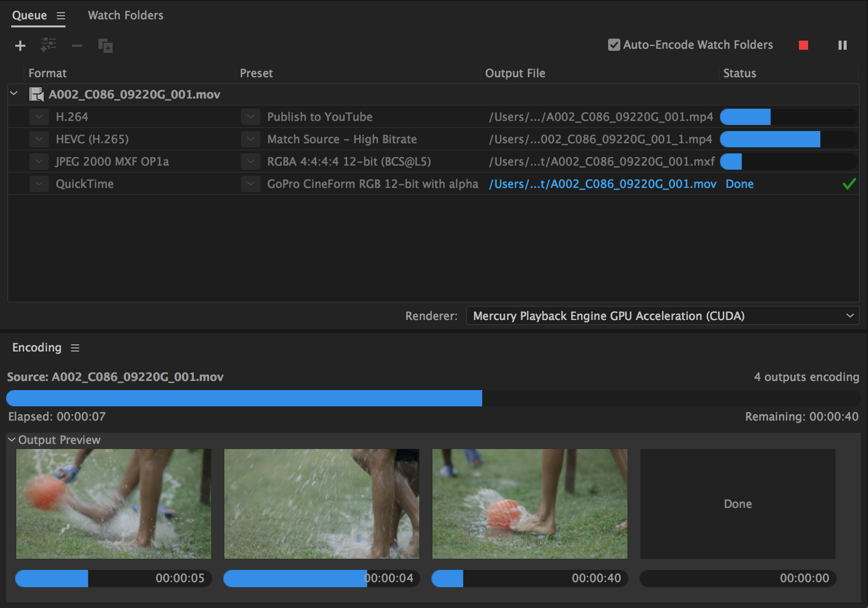Viewport: 868px width, 608px height.
Task: Open the Encoding panel menu
Action: 75,348
